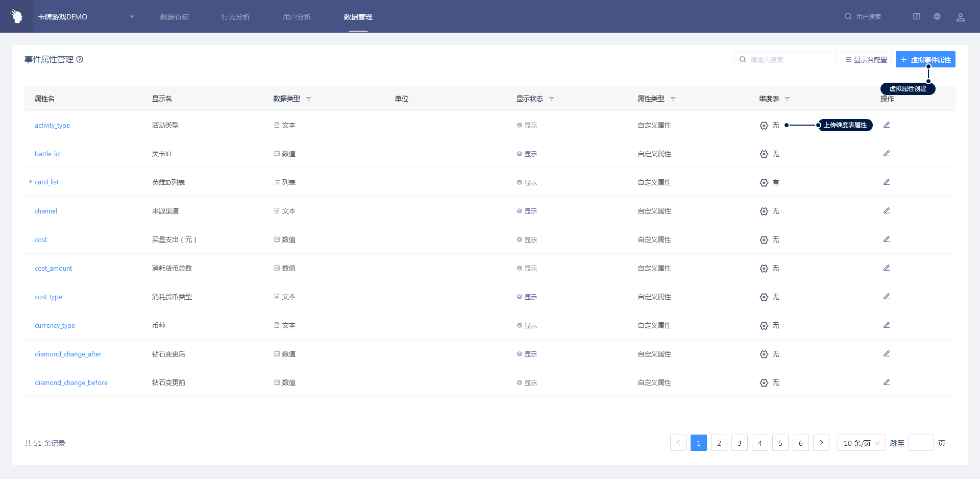Open the 10 条/页 page size dropdown
Viewport: 980px width, 479px height.
point(861,443)
